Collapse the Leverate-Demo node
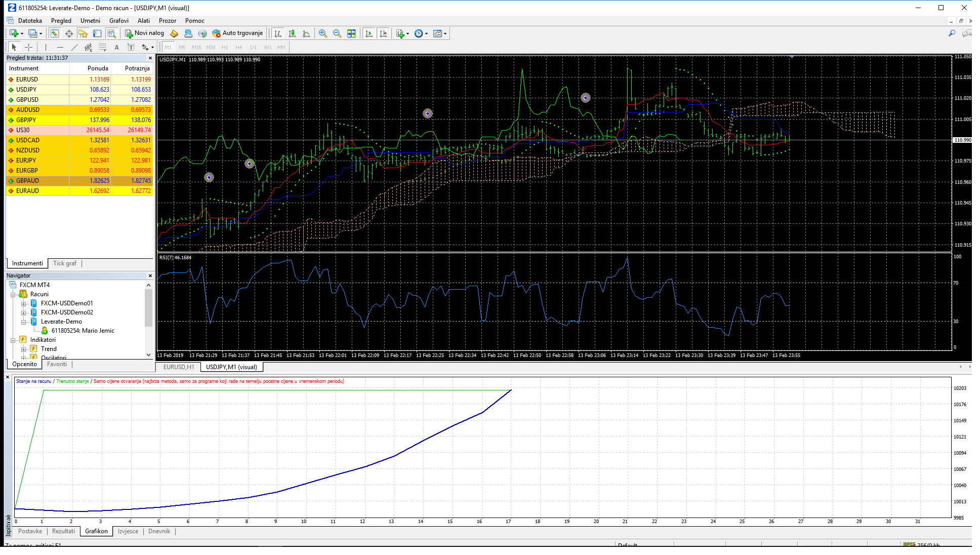This screenshot has height=555, width=980. pyautogui.click(x=23, y=322)
